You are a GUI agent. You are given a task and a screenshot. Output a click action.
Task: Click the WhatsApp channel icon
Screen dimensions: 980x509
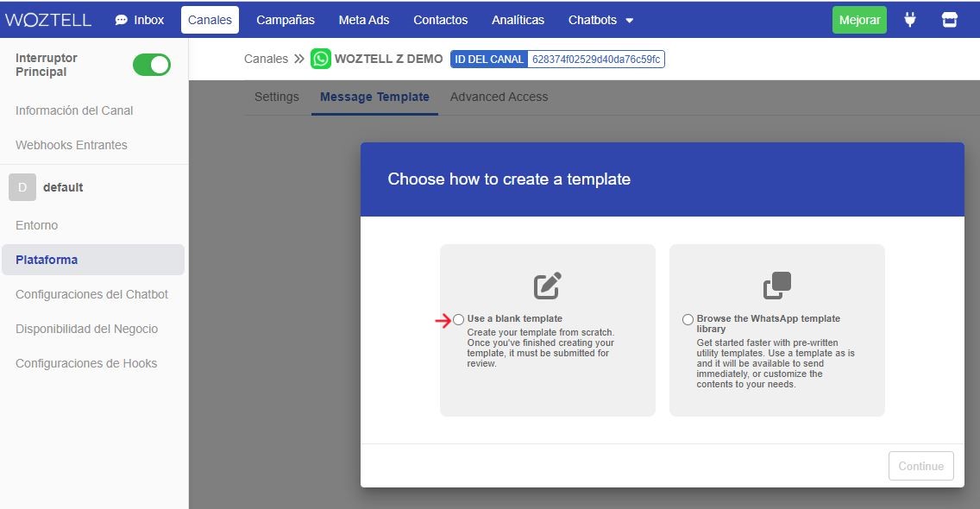pos(321,59)
